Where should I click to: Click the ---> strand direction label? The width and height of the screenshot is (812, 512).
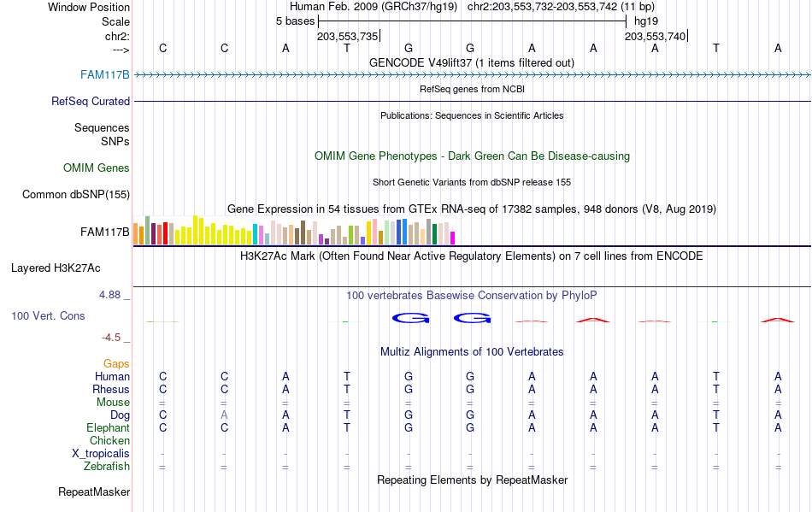(x=121, y=50)
